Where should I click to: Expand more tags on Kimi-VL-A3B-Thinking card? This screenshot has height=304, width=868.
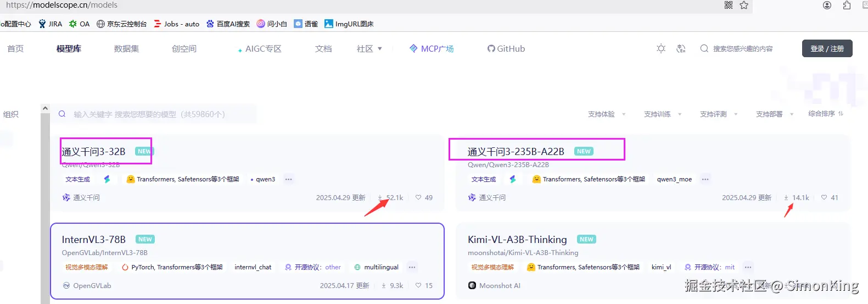[x=748, y=267]
